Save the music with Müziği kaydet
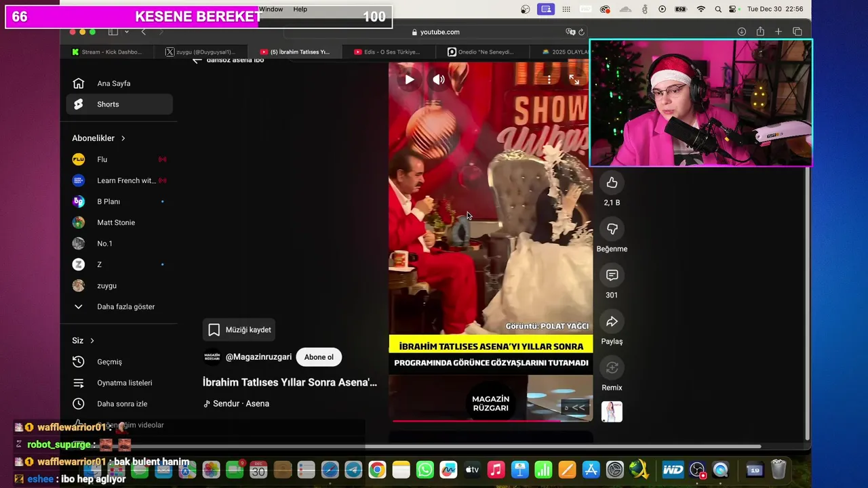The width and height of the screenshot is (868, 488). pyautogui.click(x=240, y=329)
